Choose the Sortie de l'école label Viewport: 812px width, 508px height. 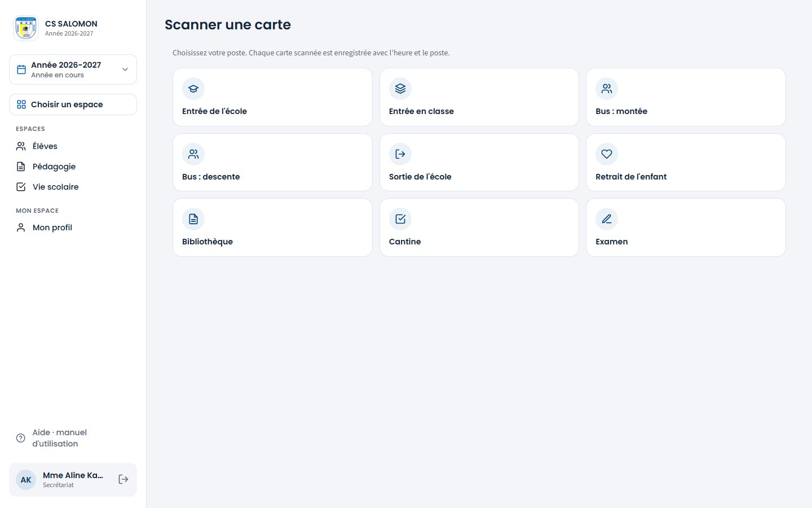(x=420, y=177)
